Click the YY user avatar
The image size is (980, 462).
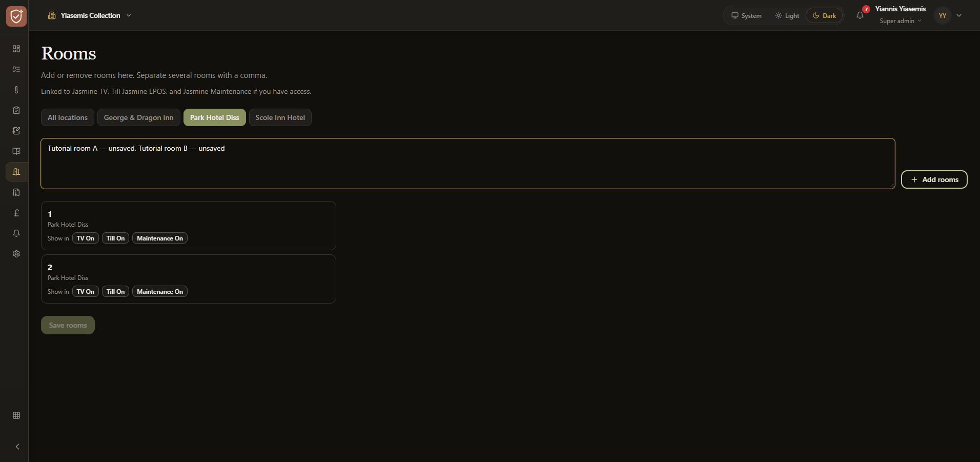(x=942, y=15)
